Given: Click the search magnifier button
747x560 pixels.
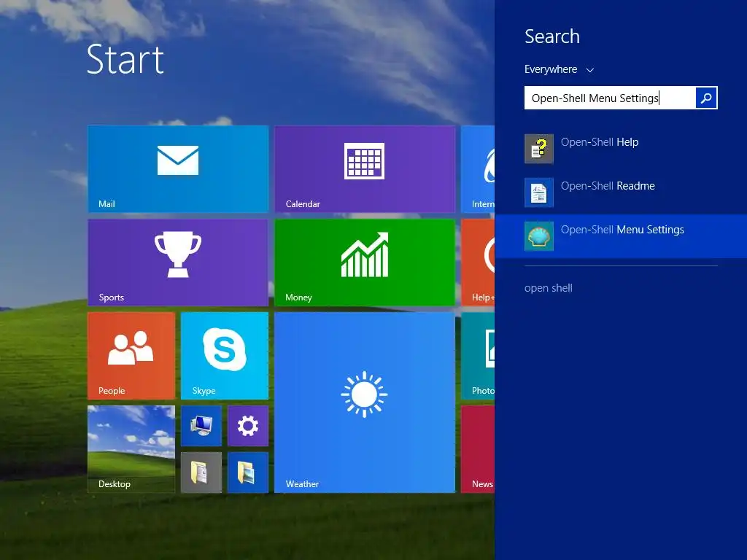Looking at the screenshot, I should tap(706, 98).
